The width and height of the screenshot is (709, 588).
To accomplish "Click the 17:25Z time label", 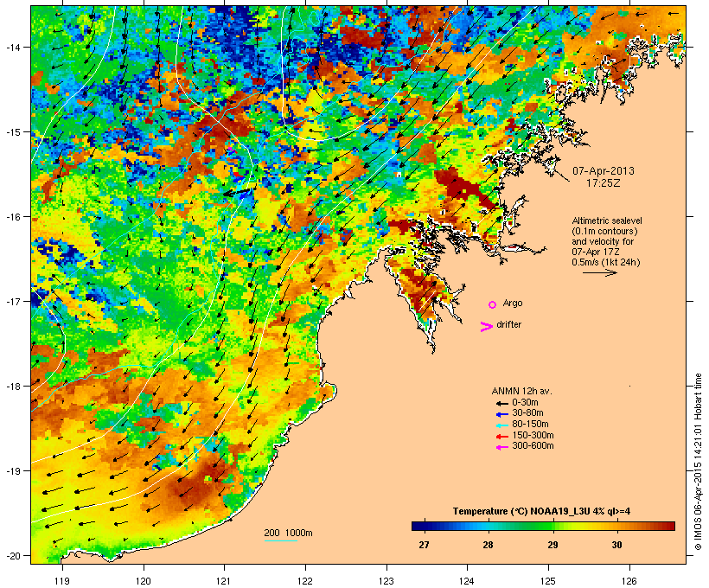I will (x=604, y=183).
